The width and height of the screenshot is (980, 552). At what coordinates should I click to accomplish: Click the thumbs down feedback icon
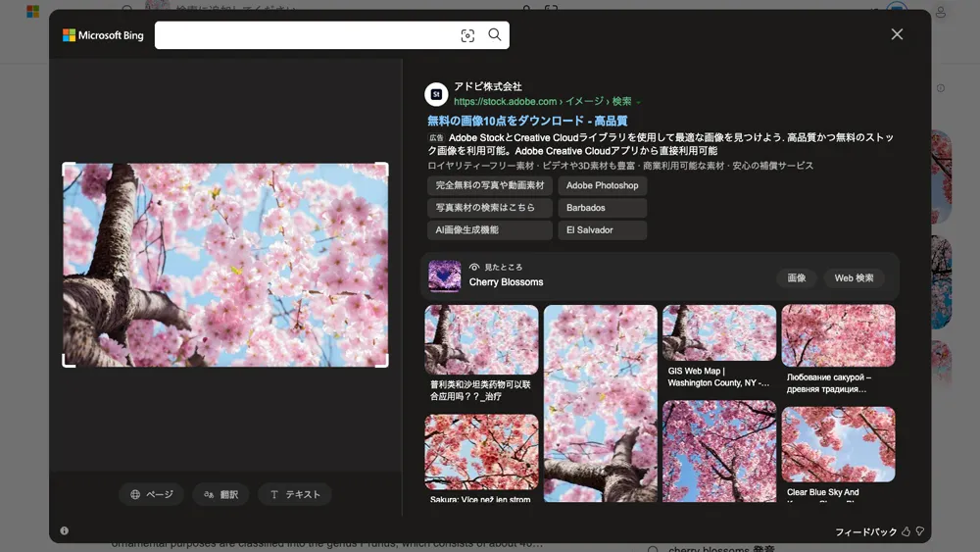pos(920,531)
